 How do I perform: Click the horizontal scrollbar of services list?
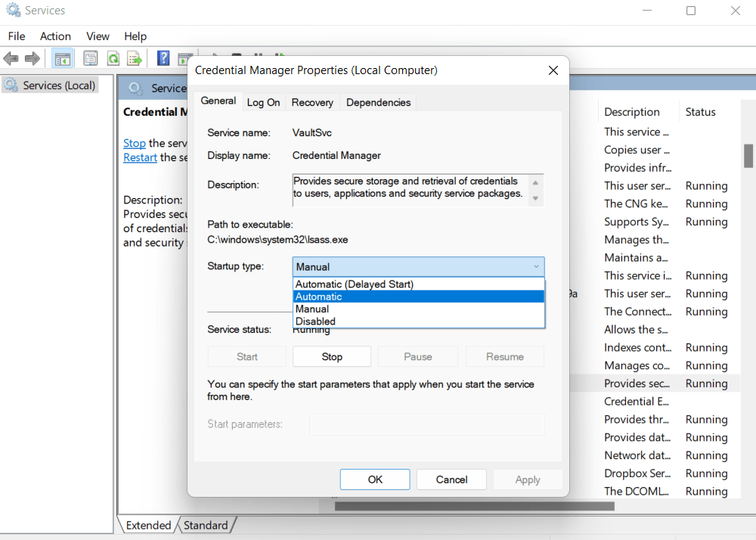[x=475, y=506]
